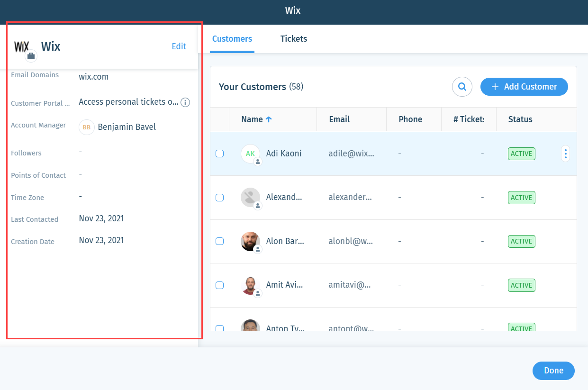Click the Access personal tickets portal value
The image size is (588, 390).
pos(129,102)
